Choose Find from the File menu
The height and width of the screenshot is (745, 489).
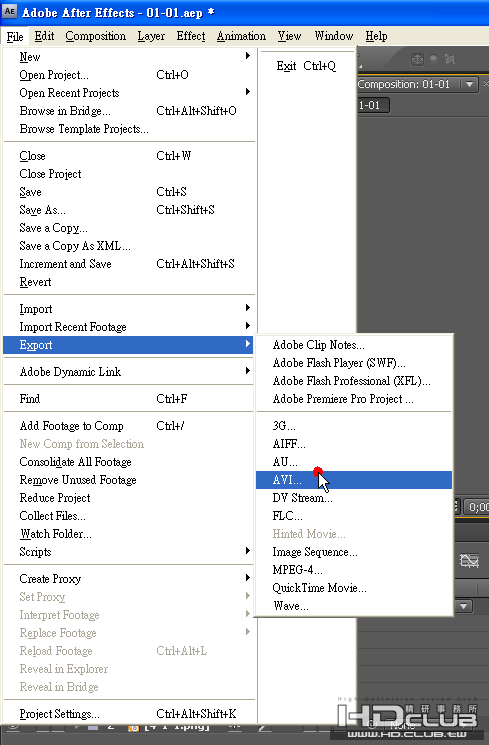tap(129, 399)
